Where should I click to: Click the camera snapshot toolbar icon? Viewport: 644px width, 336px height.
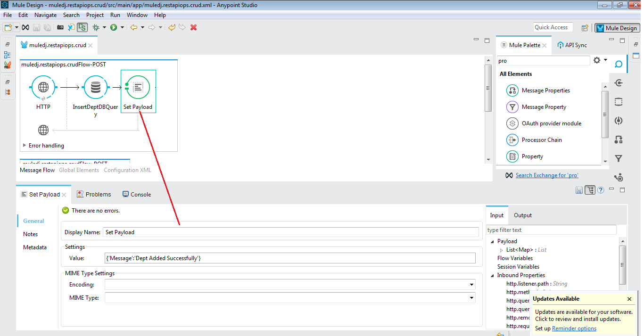pyautogui.click(x=60, y=27)
